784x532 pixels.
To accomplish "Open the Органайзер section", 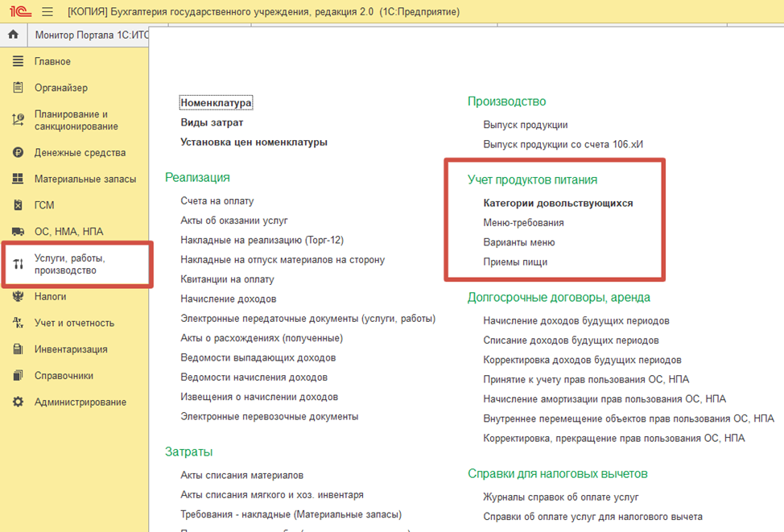I will [x=61, y=88].
